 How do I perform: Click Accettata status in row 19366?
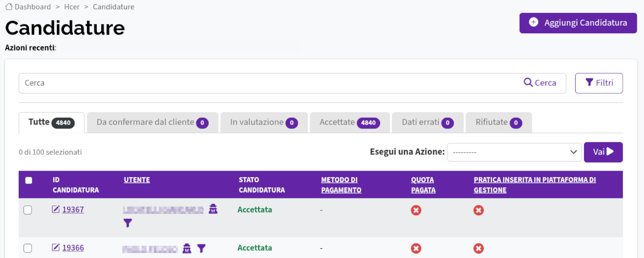[255, 248]
